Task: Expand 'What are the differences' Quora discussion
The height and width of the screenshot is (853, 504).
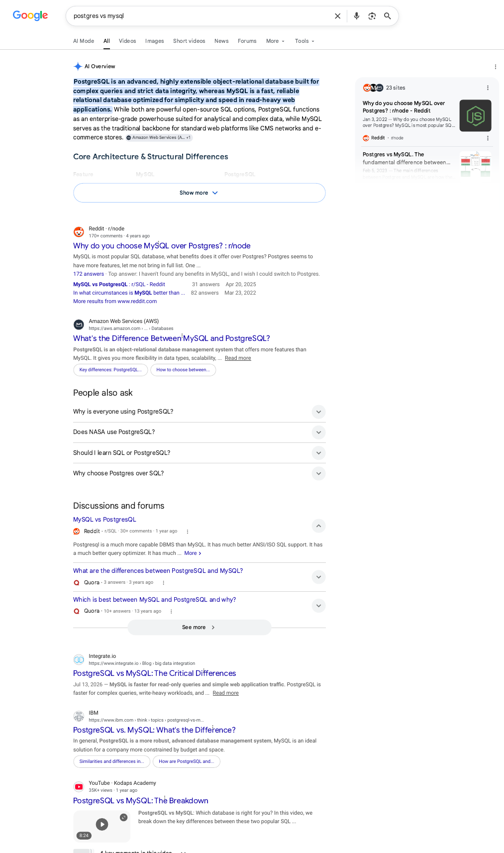Action: tap(318, 577)
